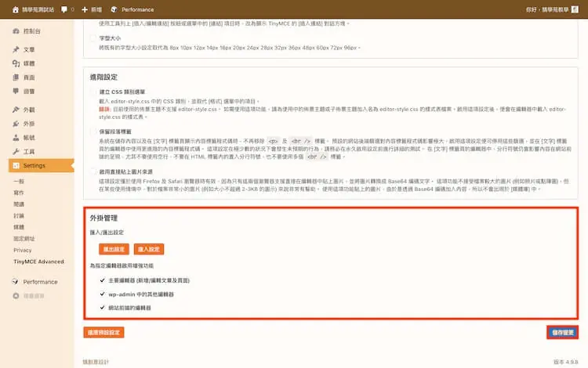Open the media submenu below 討論

(x=19, y=227)
